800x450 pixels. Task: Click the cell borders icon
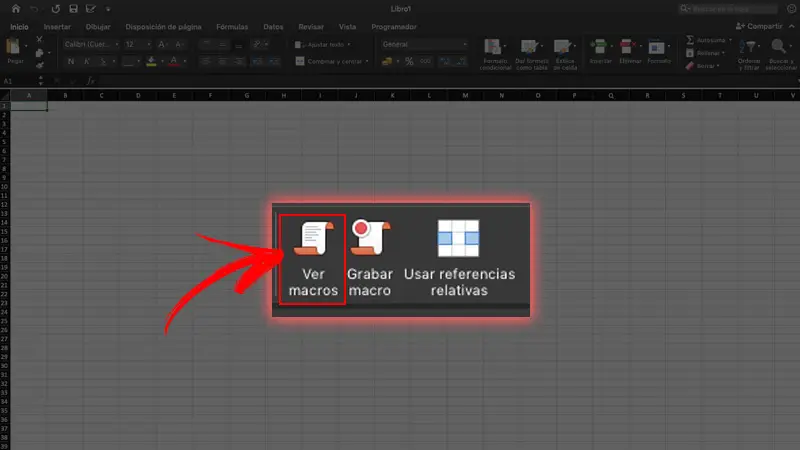pyautogui.click(x=128, y=61)
